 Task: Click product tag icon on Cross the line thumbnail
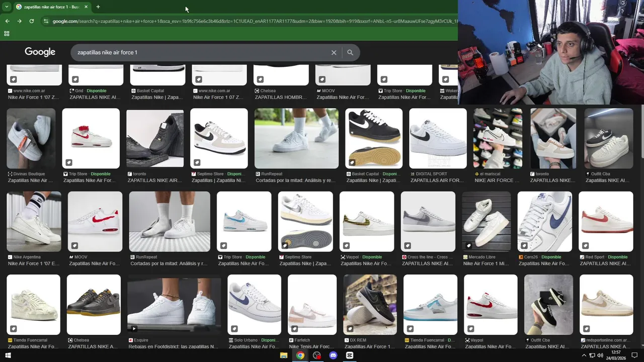pos(408,245)
